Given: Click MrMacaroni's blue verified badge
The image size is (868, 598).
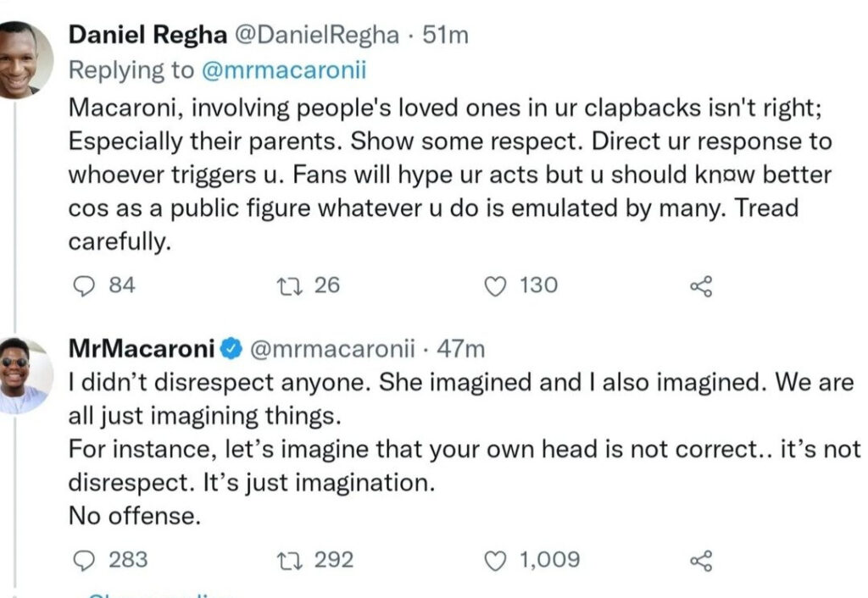Looking at the screenshot, I should click(232, 349).
